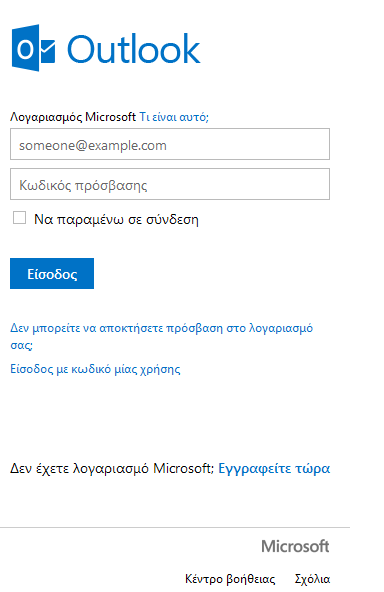Screen dimensions: 384x592
Task: Open the Σχόλια feedback link
Action: (x=312, y=579)
